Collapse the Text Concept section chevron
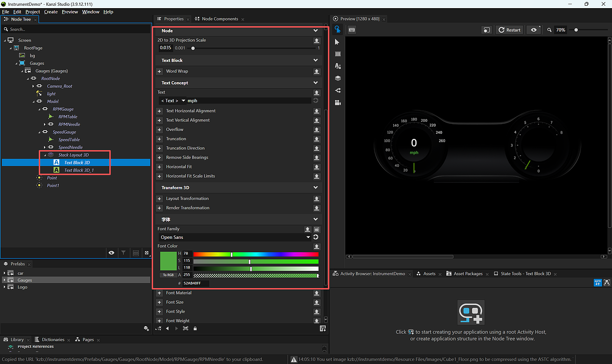The width and height of the screenshot is (612, 364). (x=316, y=83)
